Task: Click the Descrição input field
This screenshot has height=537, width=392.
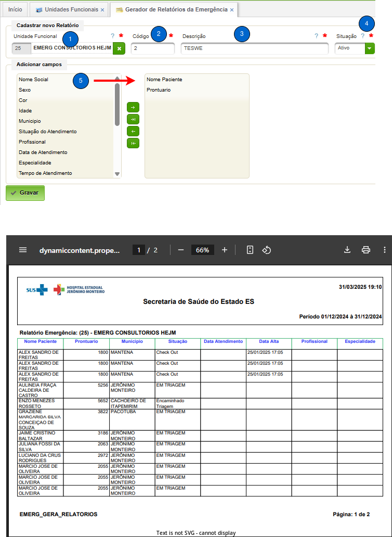Action: (x=255, y=48)
